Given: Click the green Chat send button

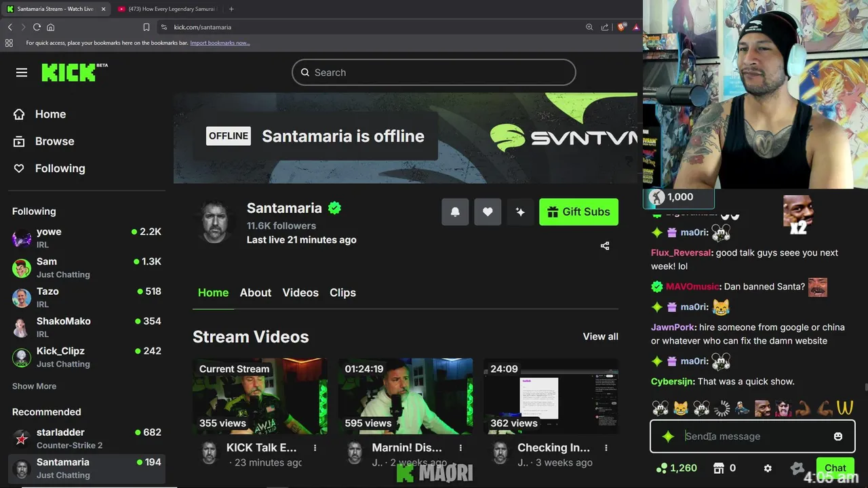Looking at the screenshot, I should point(835,468).
